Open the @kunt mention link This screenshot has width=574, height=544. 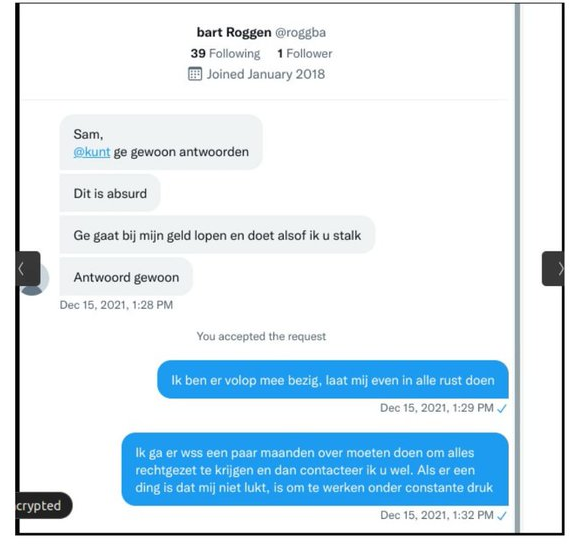92,152
